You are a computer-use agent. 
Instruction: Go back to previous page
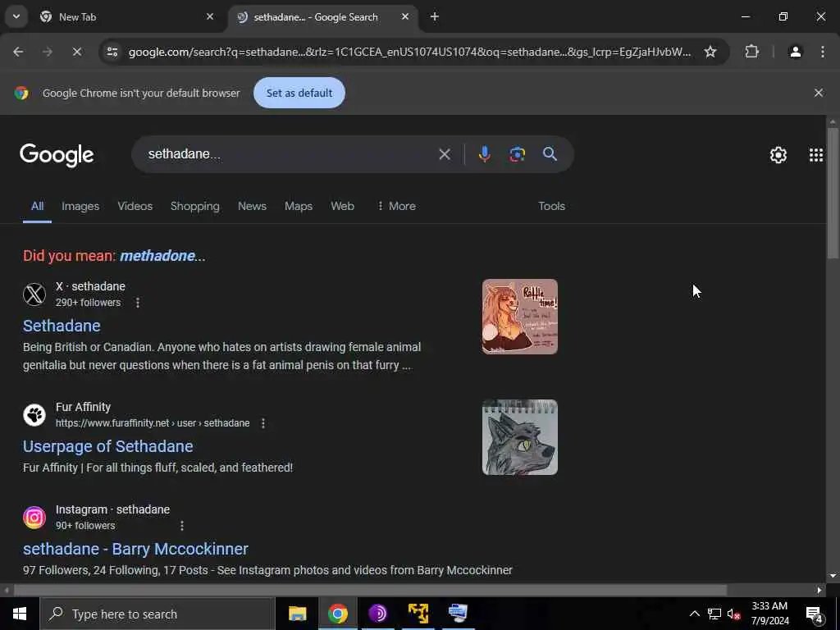[x=18, y=52]
